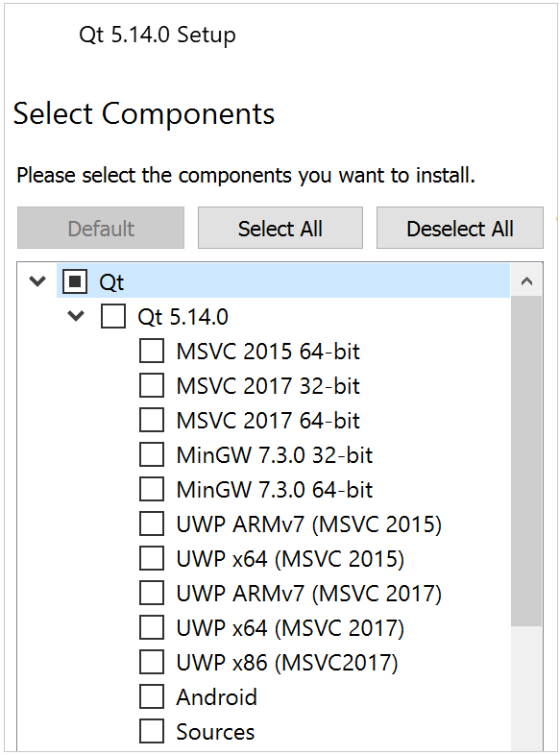
Task: Enable UWP ARMv7 (MSVC 2017) component
Action: 152,594
